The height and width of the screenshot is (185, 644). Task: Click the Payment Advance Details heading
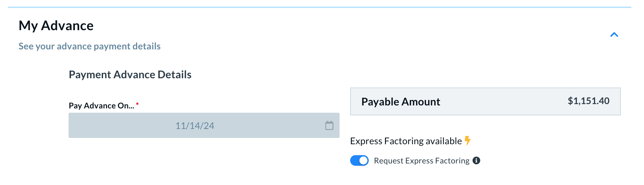point(130,75)
